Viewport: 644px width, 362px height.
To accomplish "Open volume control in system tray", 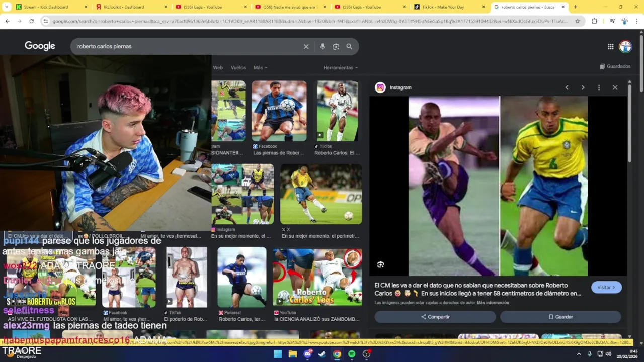I will coord(608,354).
